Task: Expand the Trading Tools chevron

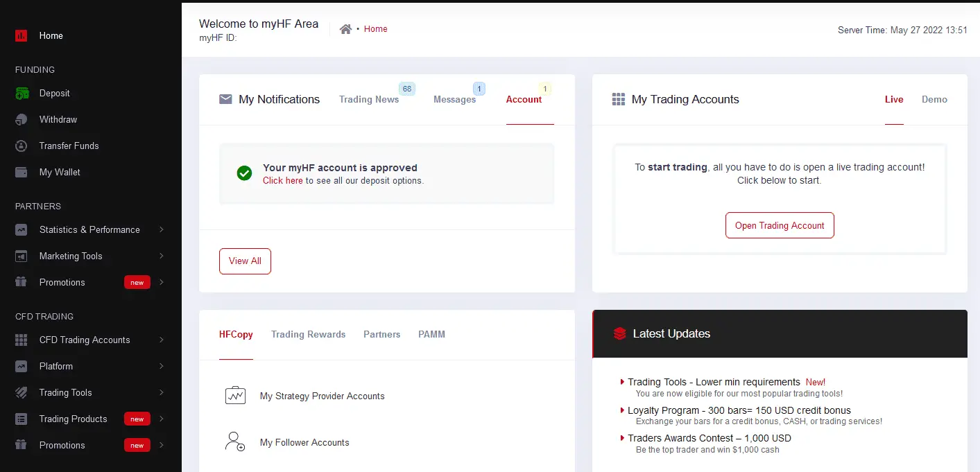Action: pos(161,393)
